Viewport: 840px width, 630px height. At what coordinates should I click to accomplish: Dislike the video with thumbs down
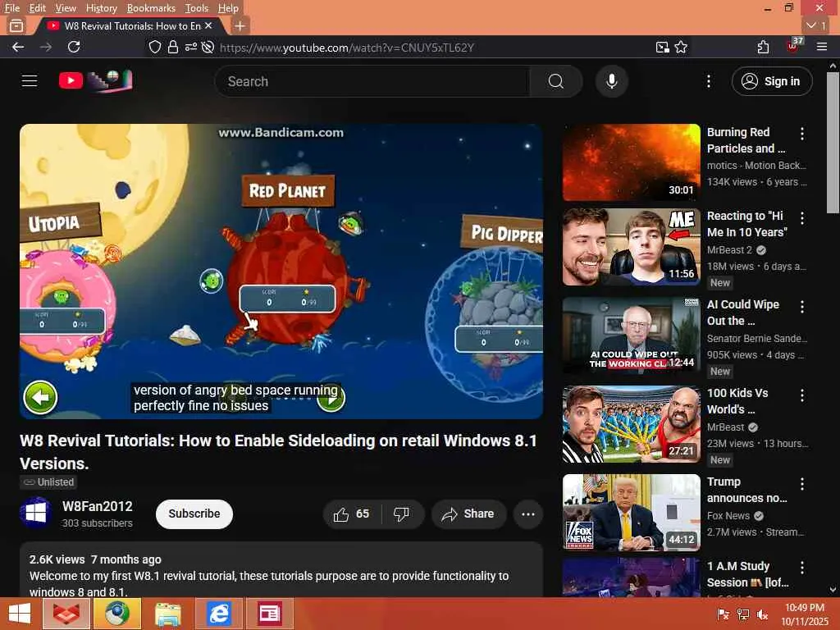point(402,514)
